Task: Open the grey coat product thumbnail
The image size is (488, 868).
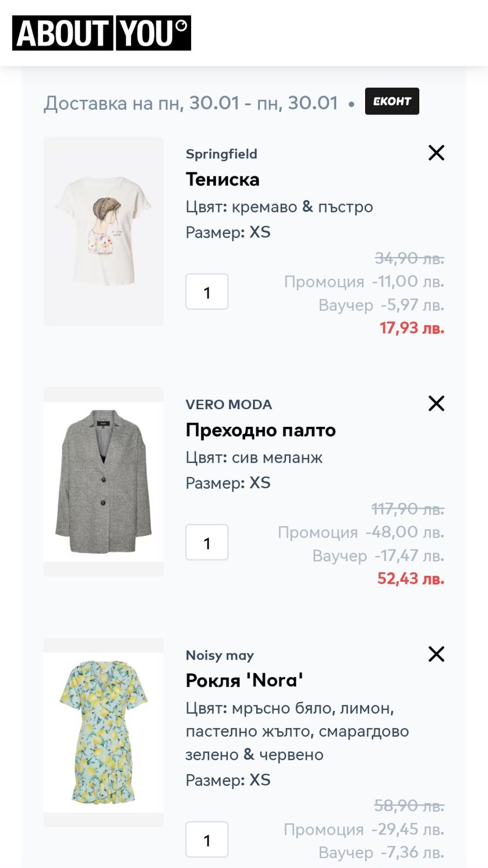Action: point(103,481)
